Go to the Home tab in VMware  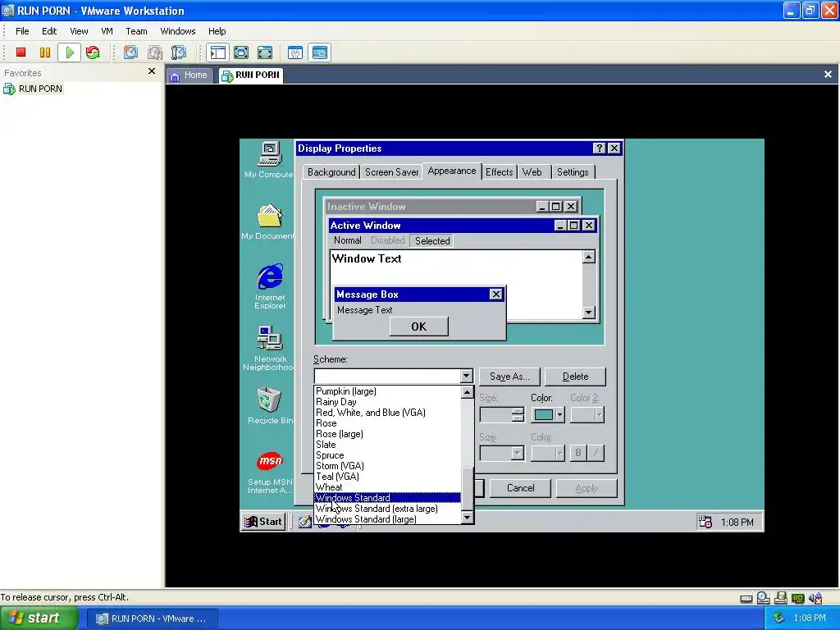(190, 75)
